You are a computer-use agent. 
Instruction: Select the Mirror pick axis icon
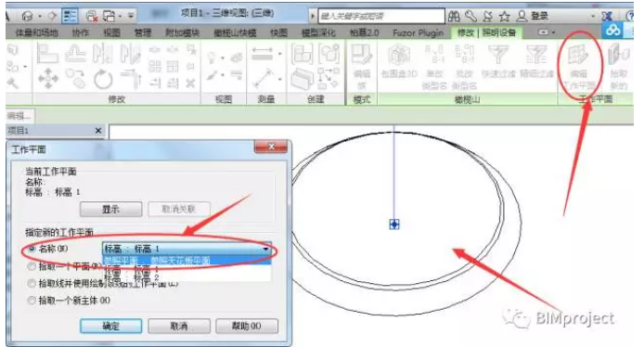point(102,54)
